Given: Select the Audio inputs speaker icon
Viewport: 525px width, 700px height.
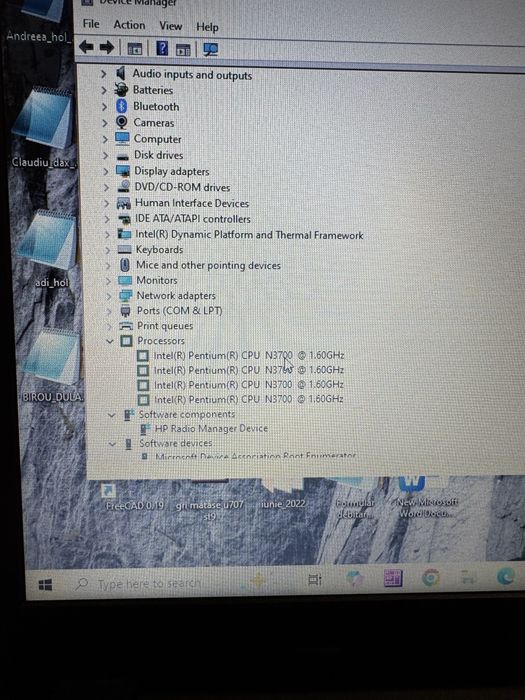Looking at the screenshot, I should (121, 73).
